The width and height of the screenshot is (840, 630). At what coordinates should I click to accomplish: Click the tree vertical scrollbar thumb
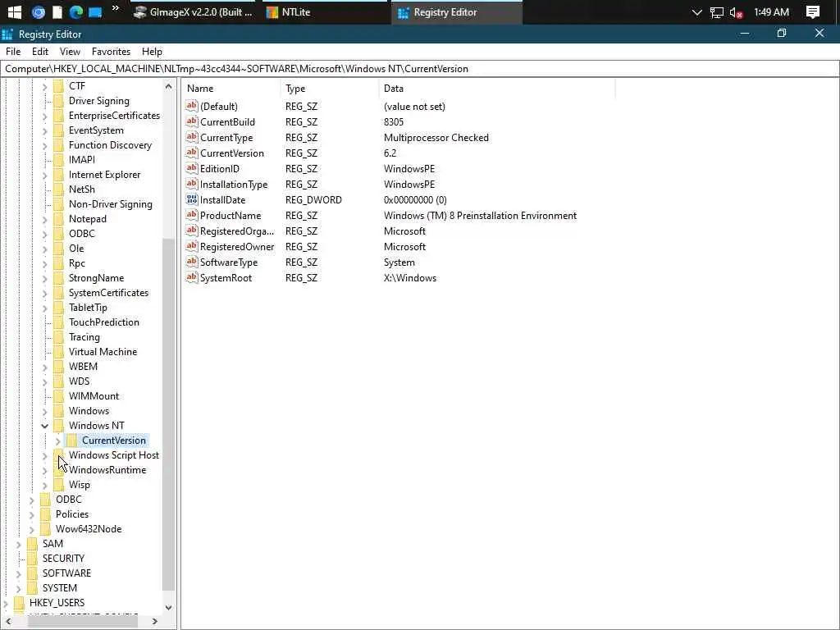pos(168,413)
